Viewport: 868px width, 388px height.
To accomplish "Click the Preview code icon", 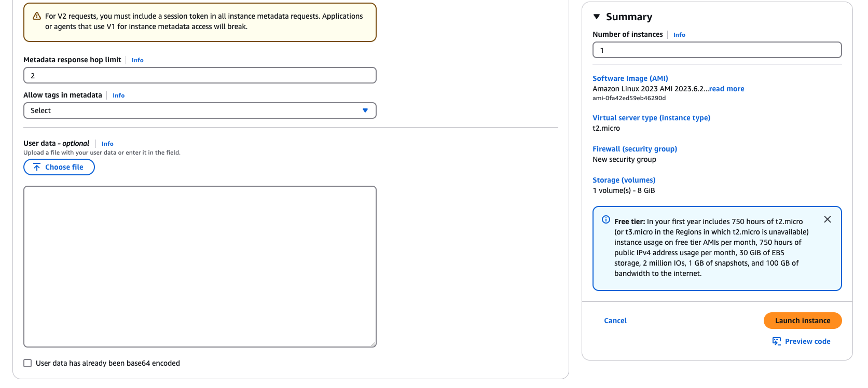I will [777, 341].
